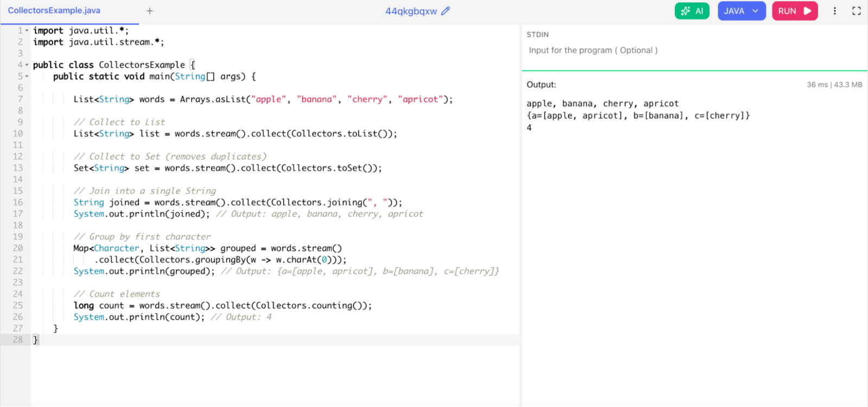Collapse class fold arrow at line 4
Screen dimensions: 868x407
(x=27, y=65)
